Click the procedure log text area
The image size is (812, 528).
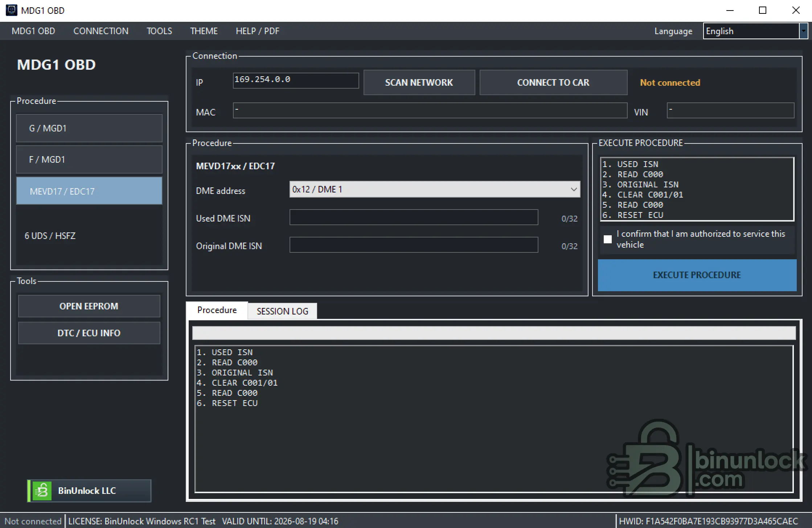pyautogui.click(x=494, y=419)
